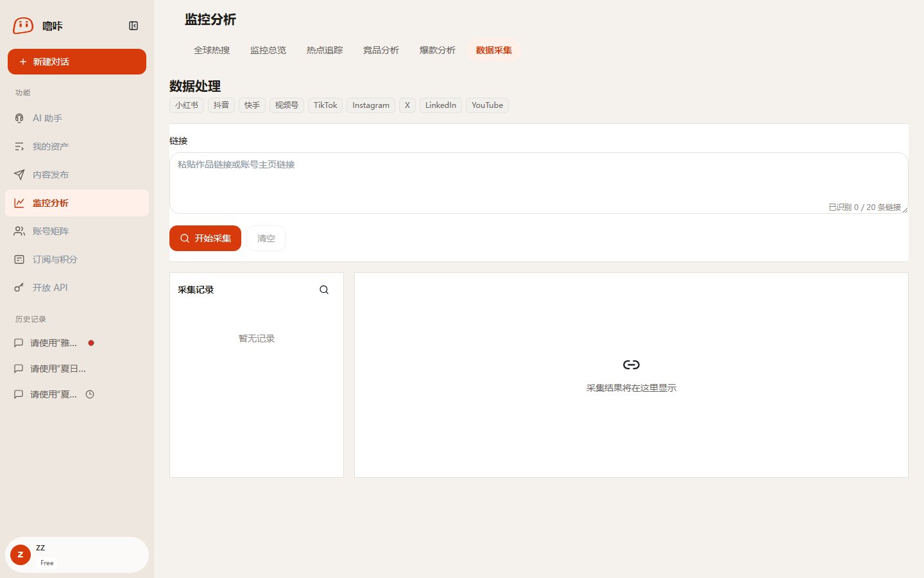Click the 抖音 platform tag

point(221,105)
